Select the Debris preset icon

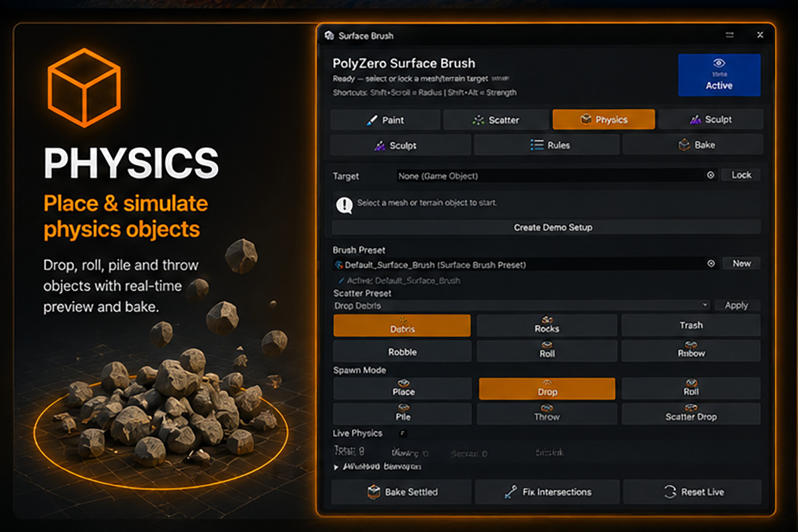tap(402, 321)
